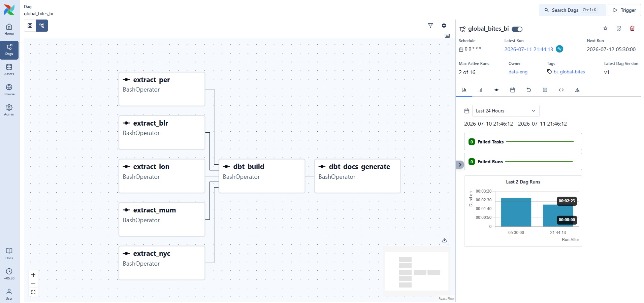Open the graph settings gear icon
Screen dimensions: 644x303
click(444, 26)
